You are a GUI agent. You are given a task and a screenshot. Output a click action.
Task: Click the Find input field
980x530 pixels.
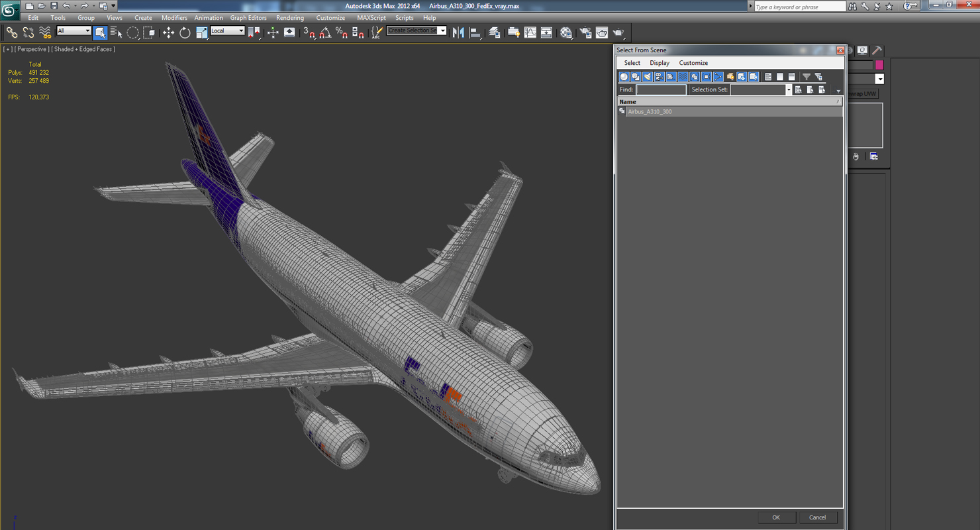pyautogui.click(x=661, y=89)
